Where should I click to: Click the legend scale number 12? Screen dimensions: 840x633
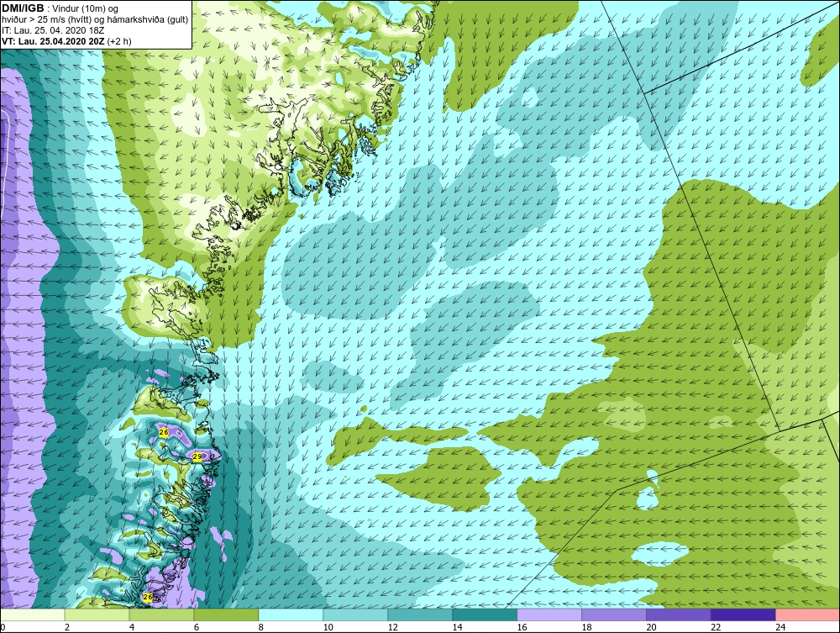point(392,627)
